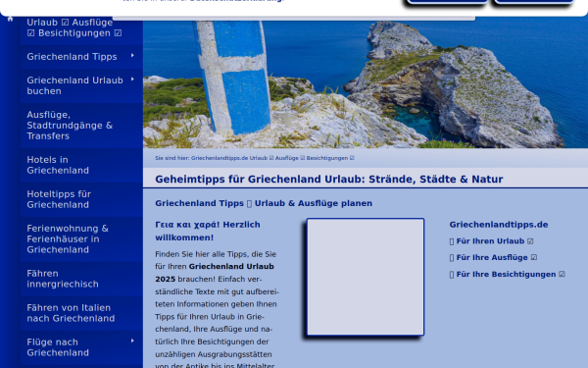Viewport: 588px width, 368px height.
Task: Open Ausflüge, Stadtrundgänge & Transfers
Action: click(81, 126)
